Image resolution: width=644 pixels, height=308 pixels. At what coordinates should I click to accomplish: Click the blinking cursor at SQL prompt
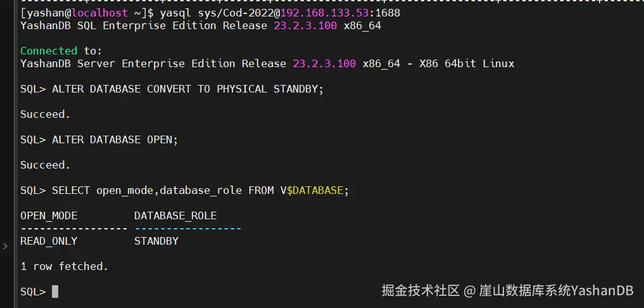coord(55,292)
